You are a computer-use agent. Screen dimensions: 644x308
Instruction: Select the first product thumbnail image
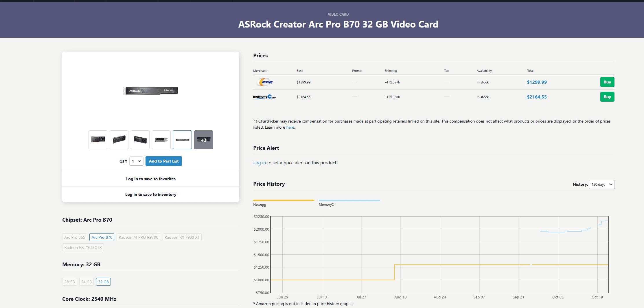pos(98,140)
